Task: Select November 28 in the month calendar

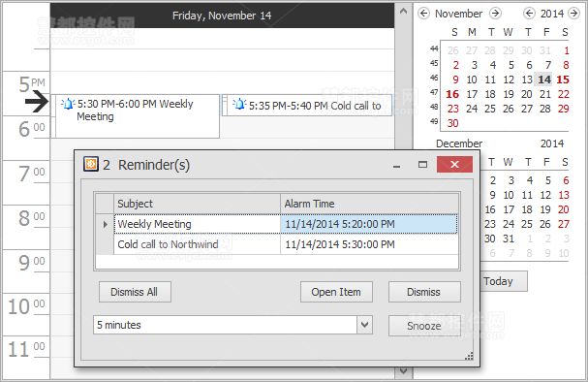Action: 544,109
